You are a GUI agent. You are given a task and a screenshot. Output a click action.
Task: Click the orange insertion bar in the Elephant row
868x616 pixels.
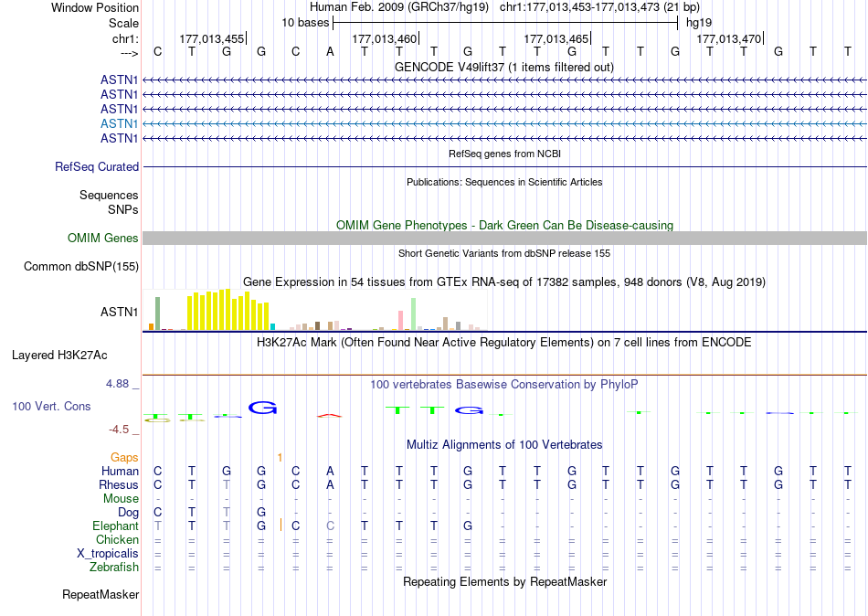281,525
